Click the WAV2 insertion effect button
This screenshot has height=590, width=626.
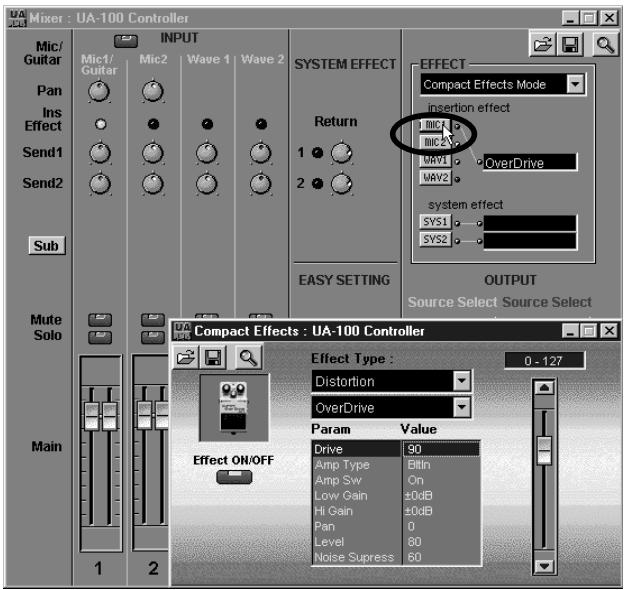click(x=435, y=178)
